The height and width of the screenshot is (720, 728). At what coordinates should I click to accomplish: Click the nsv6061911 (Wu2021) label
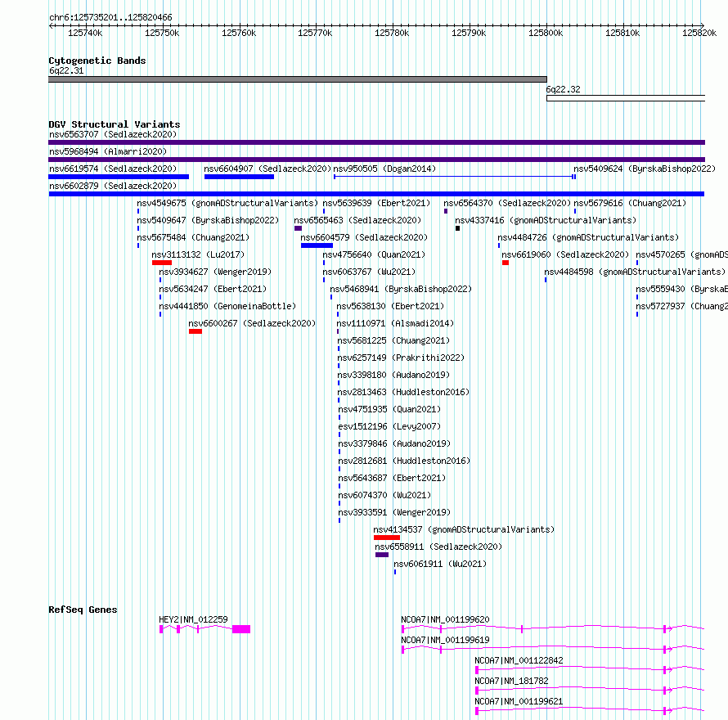[x=441, y=564]
